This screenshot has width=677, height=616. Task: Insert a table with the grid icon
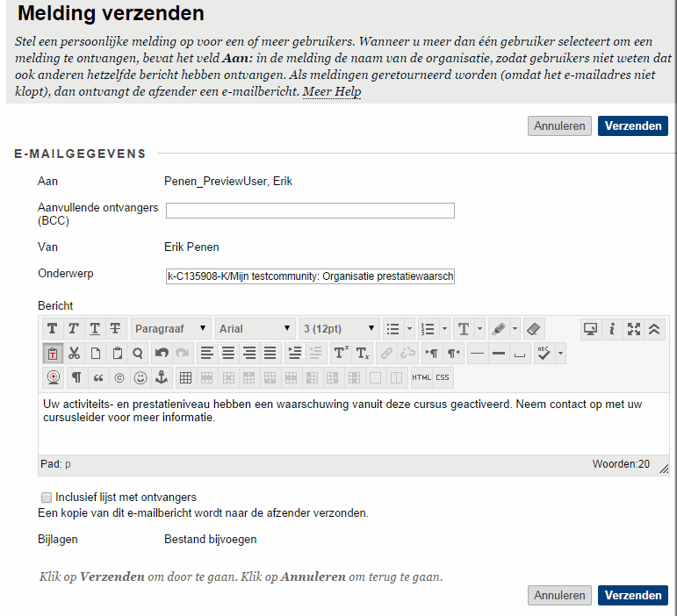185,378
